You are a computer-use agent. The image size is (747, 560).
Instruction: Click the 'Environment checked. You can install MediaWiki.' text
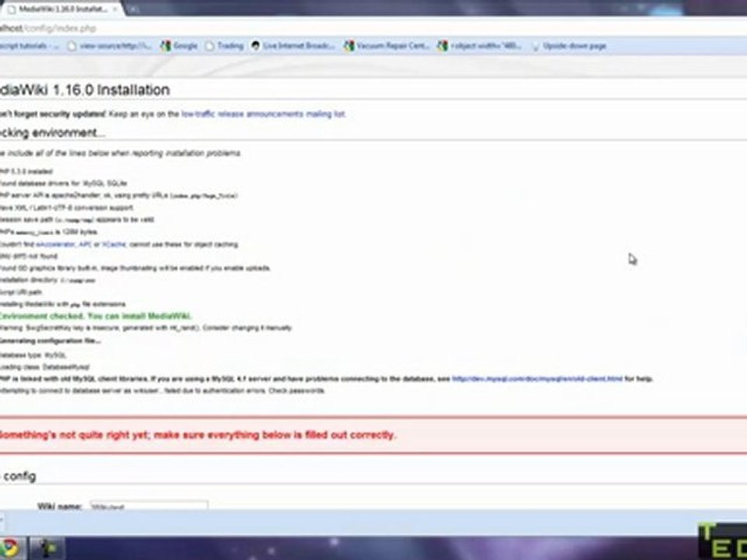pyautogui.click(x=95, y=317)
